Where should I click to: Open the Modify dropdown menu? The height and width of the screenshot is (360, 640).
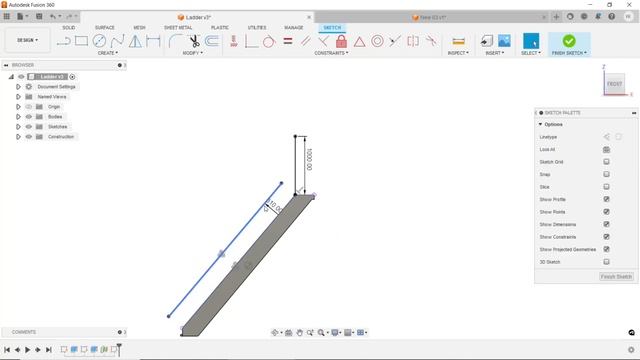click(x=192, y=53)
